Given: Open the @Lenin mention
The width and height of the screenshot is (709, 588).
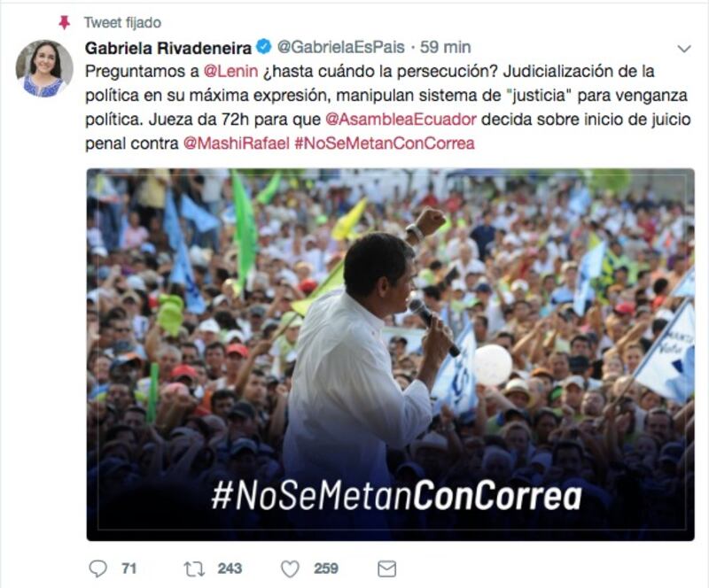Looking at the screenshot, I should (230, 71).
